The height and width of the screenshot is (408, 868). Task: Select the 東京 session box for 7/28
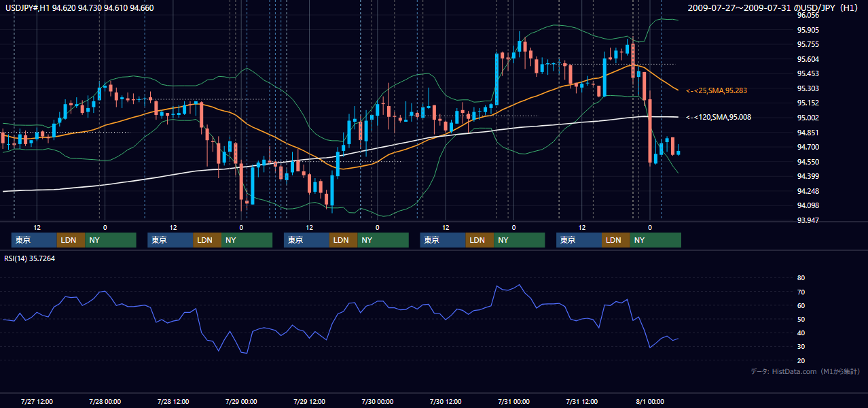170,240
